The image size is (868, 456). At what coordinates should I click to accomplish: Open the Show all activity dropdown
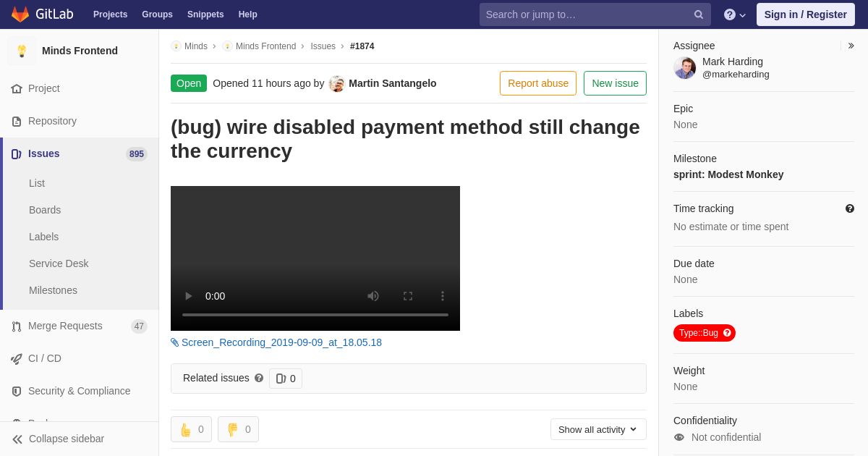click(x=598, y=429)
